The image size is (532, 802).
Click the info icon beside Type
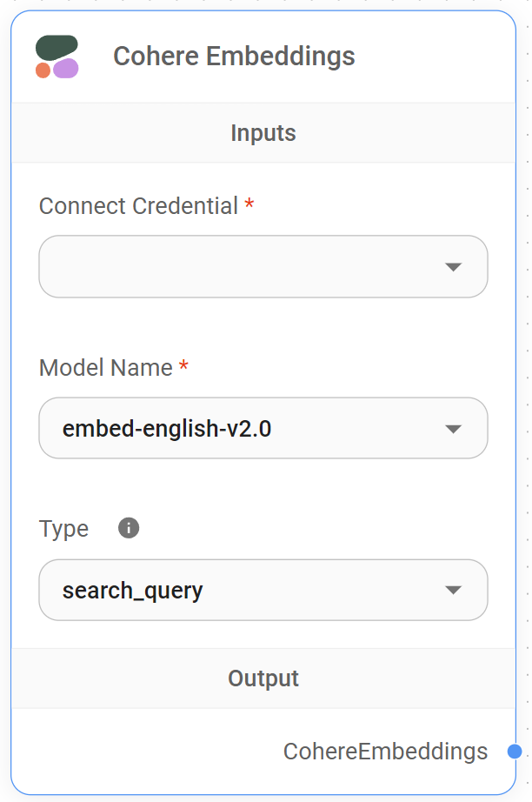click(x=127, y=527)
